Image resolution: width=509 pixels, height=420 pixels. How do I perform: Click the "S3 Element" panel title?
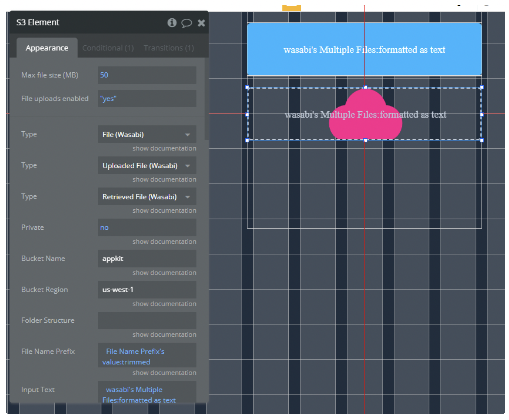pyautogui.click(x=38, y=22)
